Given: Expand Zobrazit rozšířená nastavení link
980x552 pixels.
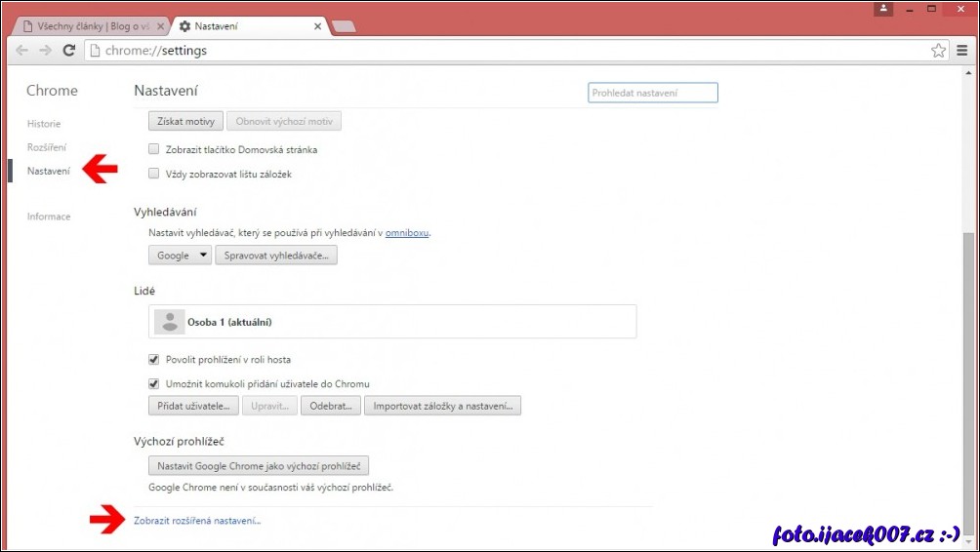Looking at the screenshot, I should (x=197, y=521).
